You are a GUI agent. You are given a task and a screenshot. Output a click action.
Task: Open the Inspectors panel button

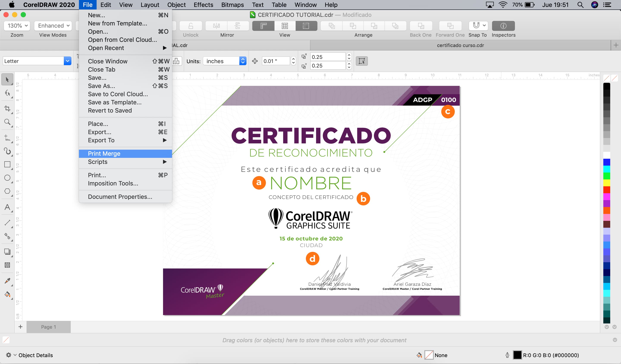coord(503,26)
